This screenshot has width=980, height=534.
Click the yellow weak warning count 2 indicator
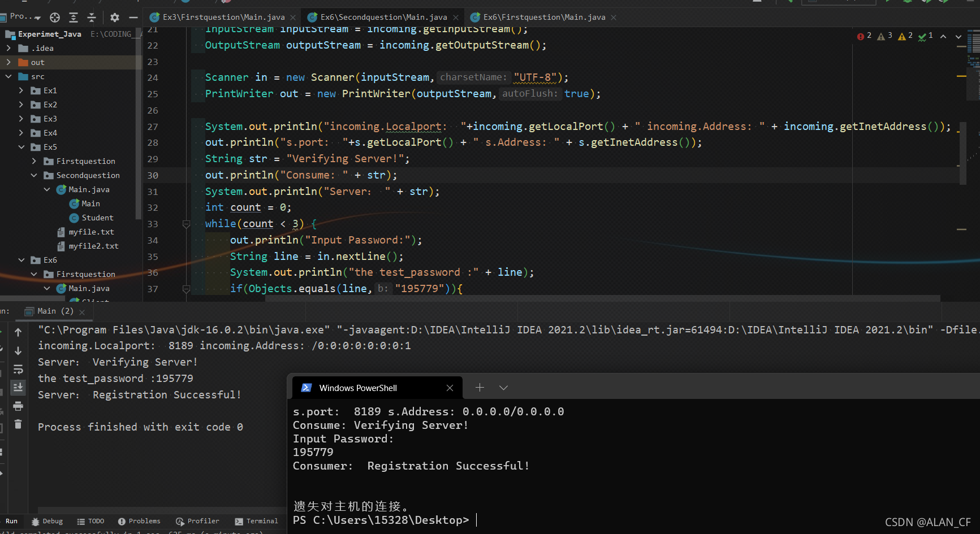pyautogui.click(x=905, y=36)
